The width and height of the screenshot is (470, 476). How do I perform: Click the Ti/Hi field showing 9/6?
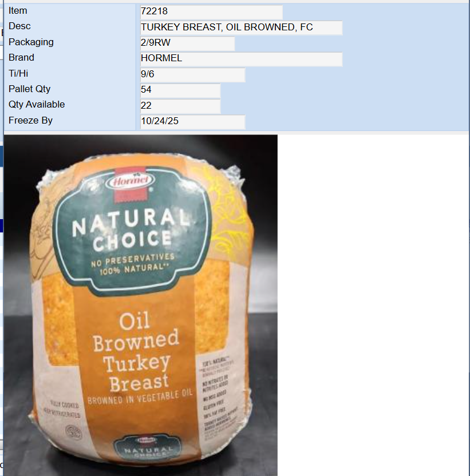(192, 74)
